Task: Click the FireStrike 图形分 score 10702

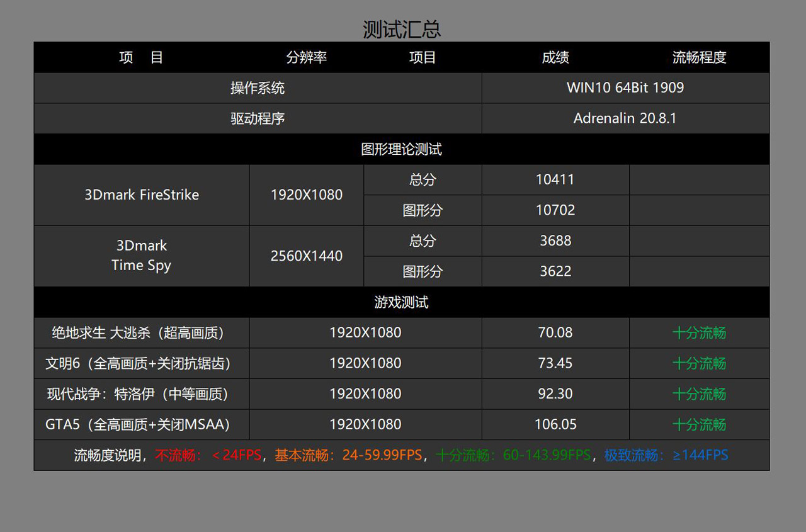Action: 554,210
